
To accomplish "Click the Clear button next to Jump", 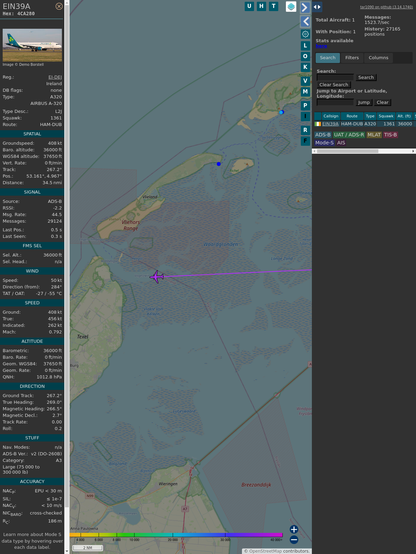I will pos(382,102).
